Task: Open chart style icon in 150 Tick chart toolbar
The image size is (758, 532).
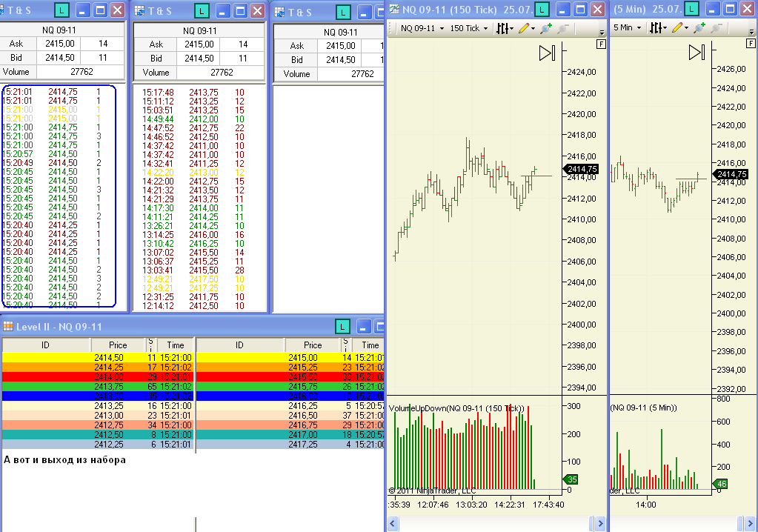Action: pyautogui.click(x=504, y=28)
